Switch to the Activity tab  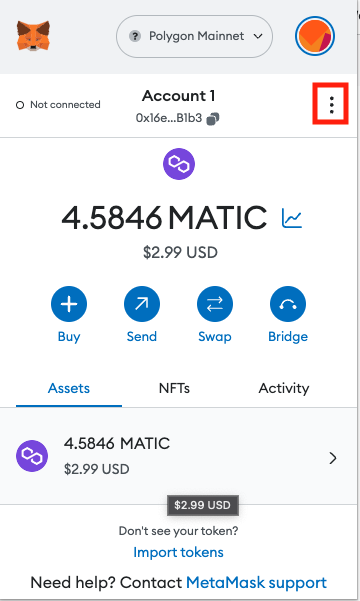point(284,388)
